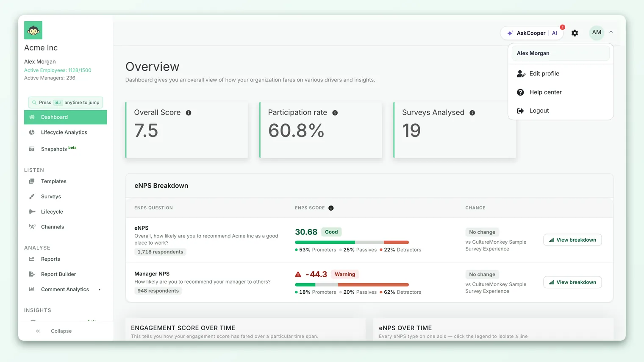Click the eNPS Over Time heading
This screenshot has height=362, width=644.
[x=405, y=328]
